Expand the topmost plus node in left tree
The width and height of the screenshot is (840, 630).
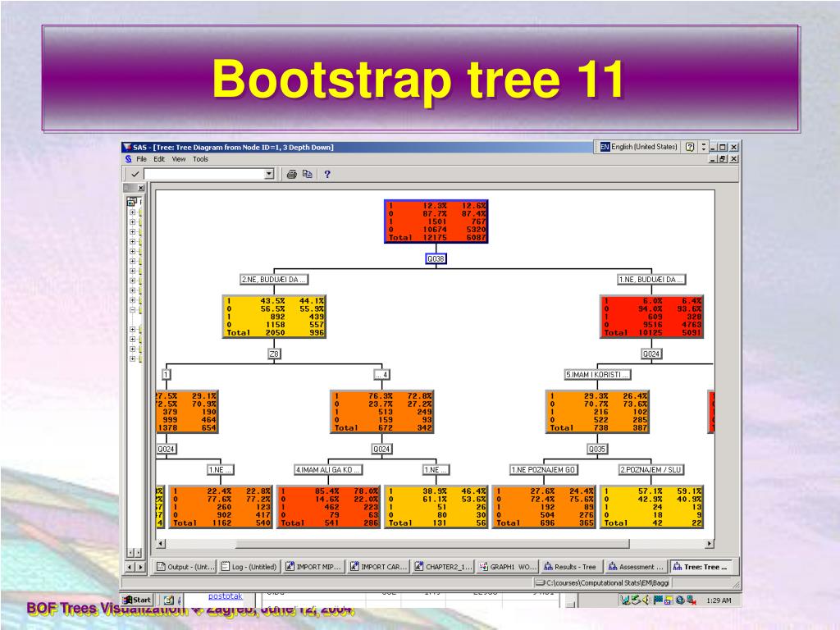[132, 212]
